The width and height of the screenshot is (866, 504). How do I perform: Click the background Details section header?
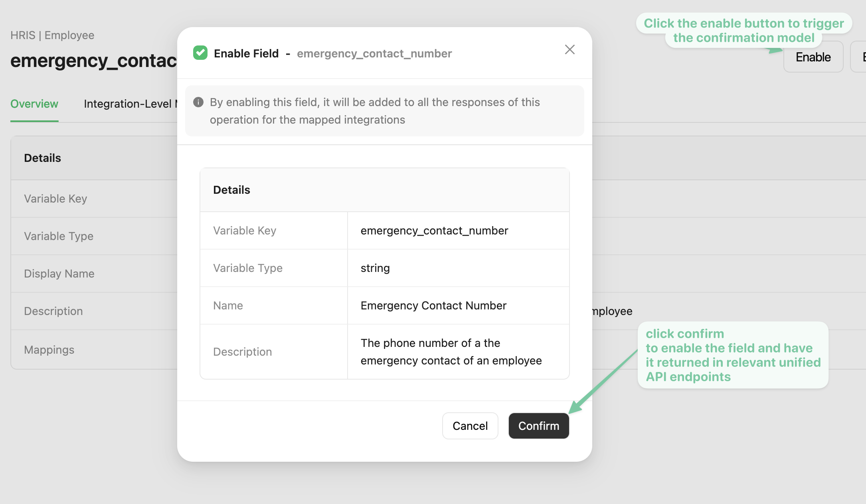42,158
